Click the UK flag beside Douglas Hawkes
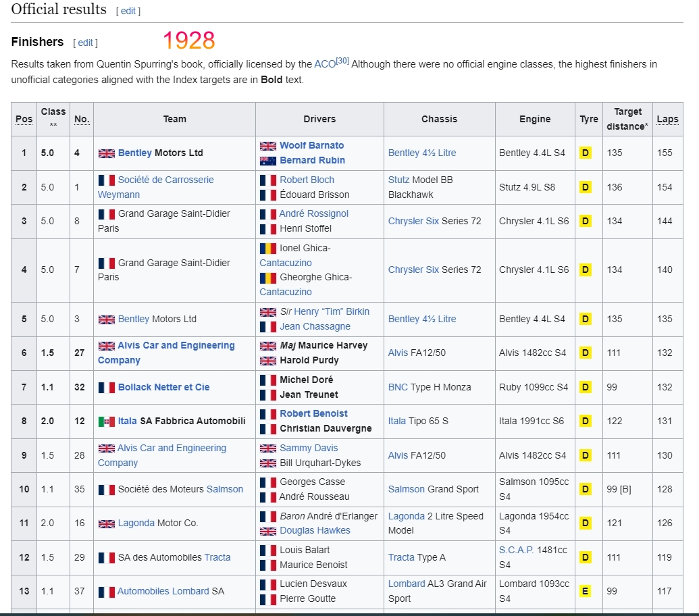 [268, 531]
